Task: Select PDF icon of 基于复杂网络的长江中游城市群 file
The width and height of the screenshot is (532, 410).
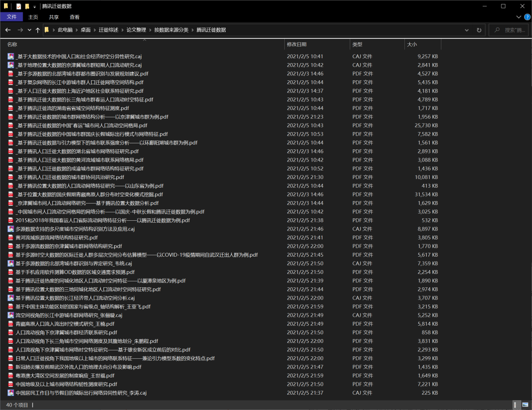Action: (x=11, y=82)
